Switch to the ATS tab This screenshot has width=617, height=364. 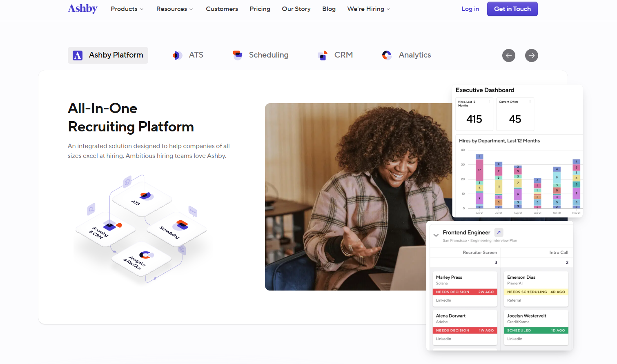click(188, 55)
